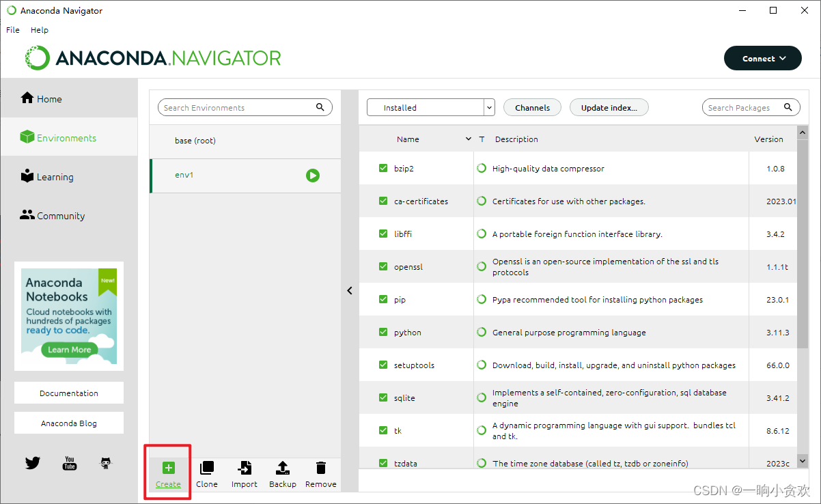Click the setuptools status circle icon
Image resolution: width=821 pixels, height=504 pixels.
pos(482,365)
